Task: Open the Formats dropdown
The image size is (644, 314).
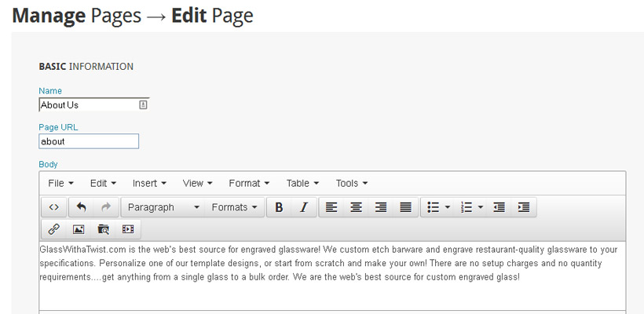Action: tap(234, 207)
